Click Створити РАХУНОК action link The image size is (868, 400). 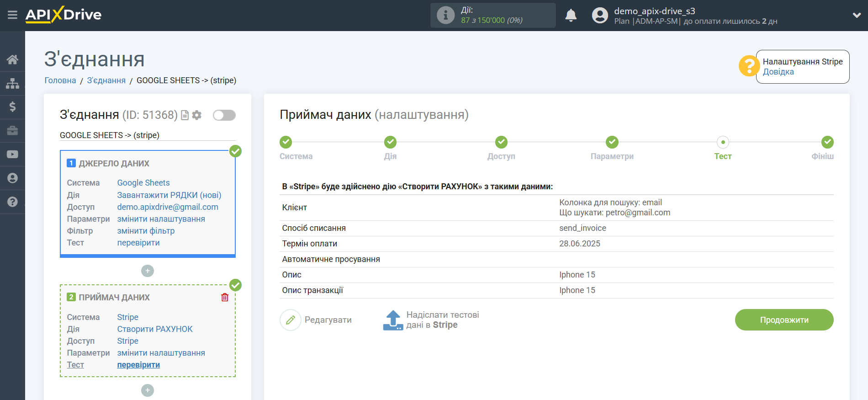coord(155,329)
